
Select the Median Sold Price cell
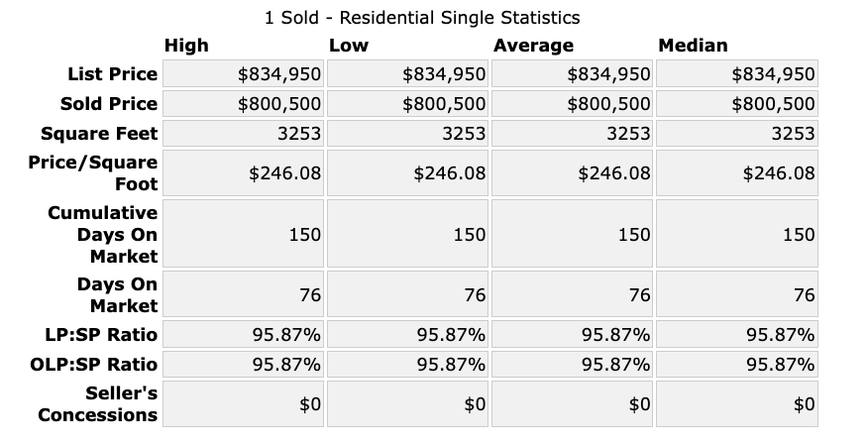[x=773, y=104]
